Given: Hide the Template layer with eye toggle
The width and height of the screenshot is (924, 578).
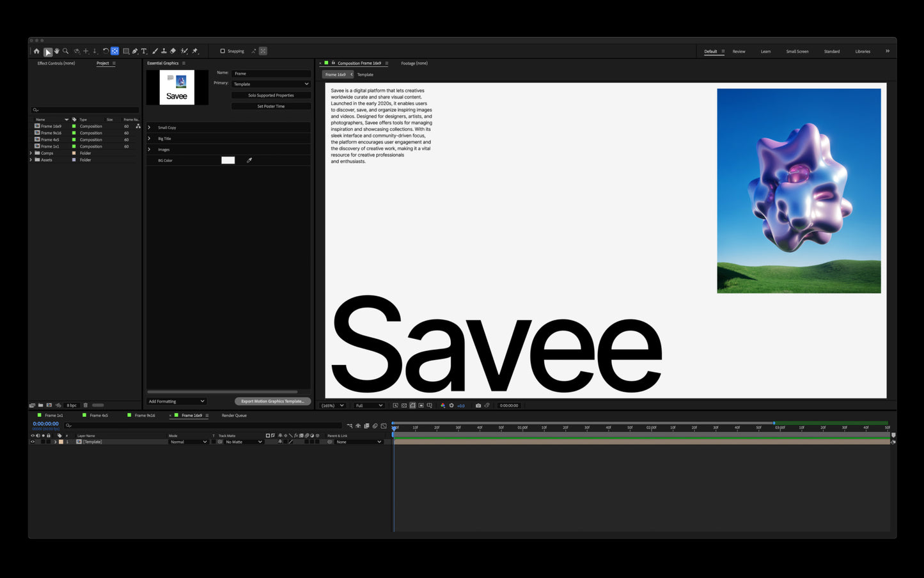Looking at the screenshot, I should [33, 442].
